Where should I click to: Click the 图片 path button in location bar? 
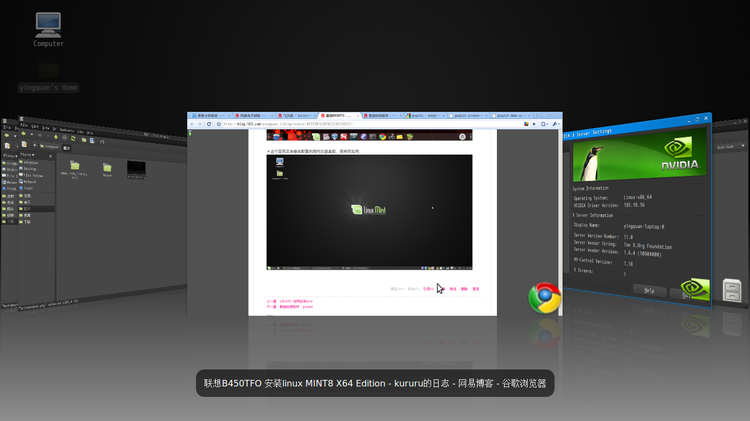[x=66, y=148]
